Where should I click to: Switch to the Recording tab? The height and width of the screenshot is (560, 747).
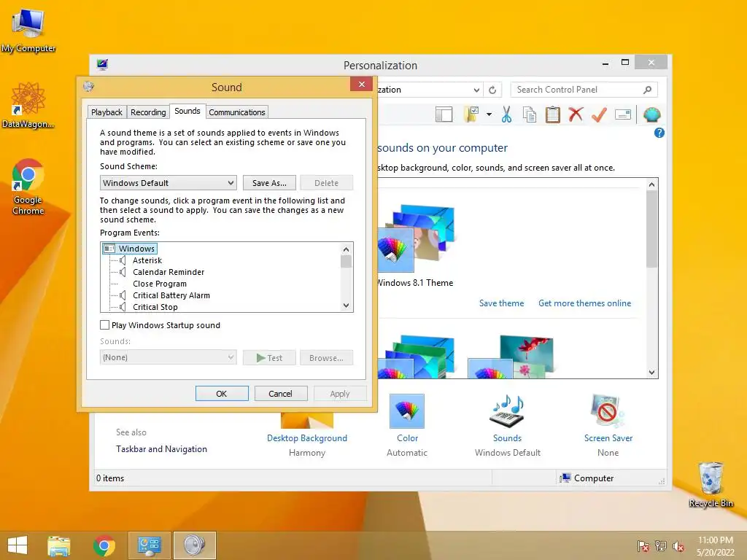pyautogui.click(x=148, y=112)
